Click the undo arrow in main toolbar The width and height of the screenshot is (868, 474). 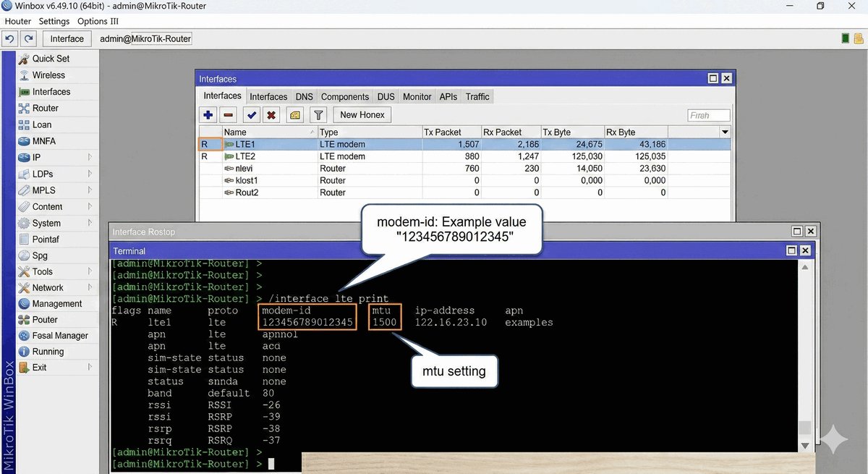10,38
